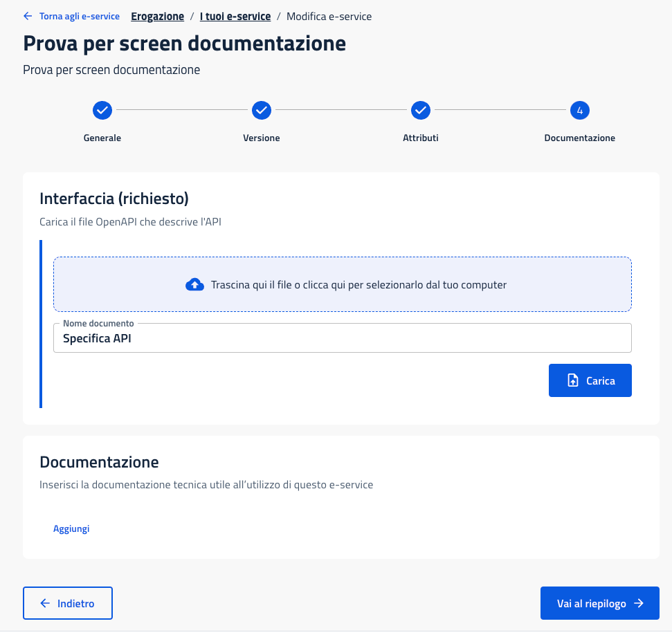Viewport: 672px width, 637px height.
Task: Click the Nome documento input field
Action: point(342,339)
